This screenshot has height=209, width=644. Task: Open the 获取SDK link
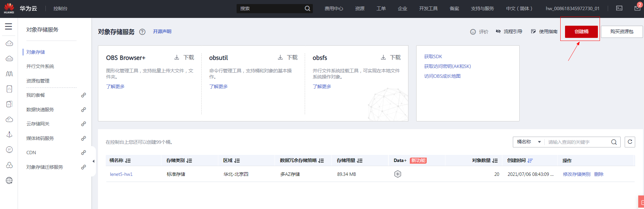[433, 56]
